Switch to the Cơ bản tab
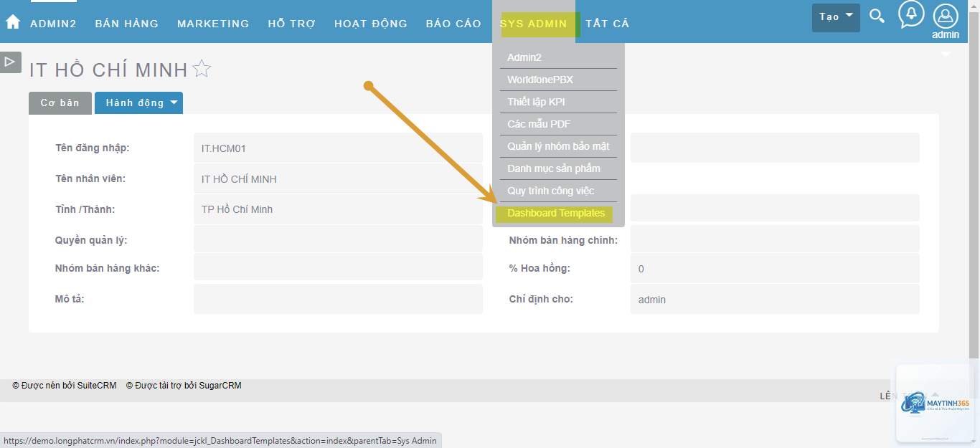Image resolution: width=980 pixels, height=448 pixels. pos(60,103)
